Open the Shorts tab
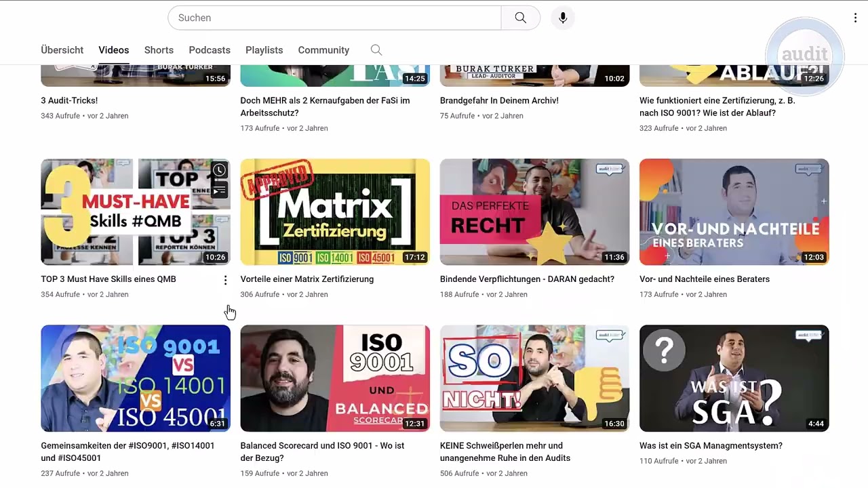Viewport: 868px width, 488px height. point(159,50)
